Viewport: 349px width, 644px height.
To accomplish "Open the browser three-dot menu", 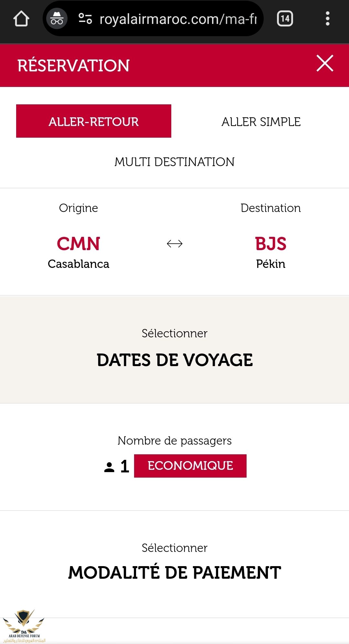I will (x=327, y=19).
